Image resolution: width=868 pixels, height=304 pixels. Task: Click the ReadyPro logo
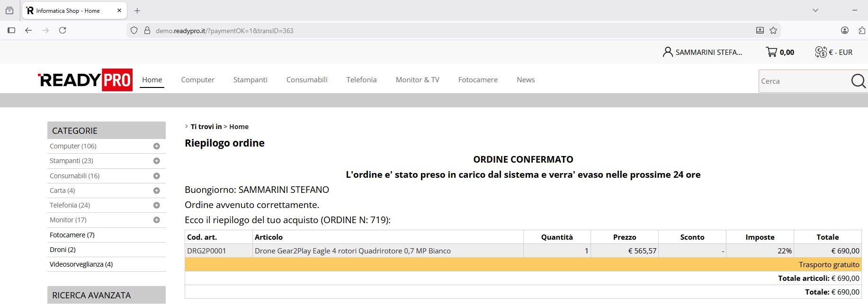tap(85, 80)
